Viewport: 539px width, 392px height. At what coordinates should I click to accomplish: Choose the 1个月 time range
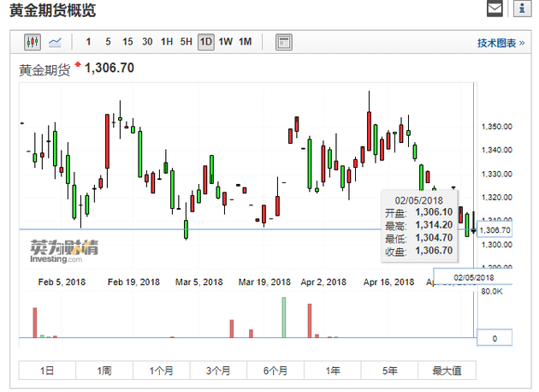(x=161, y=371)
